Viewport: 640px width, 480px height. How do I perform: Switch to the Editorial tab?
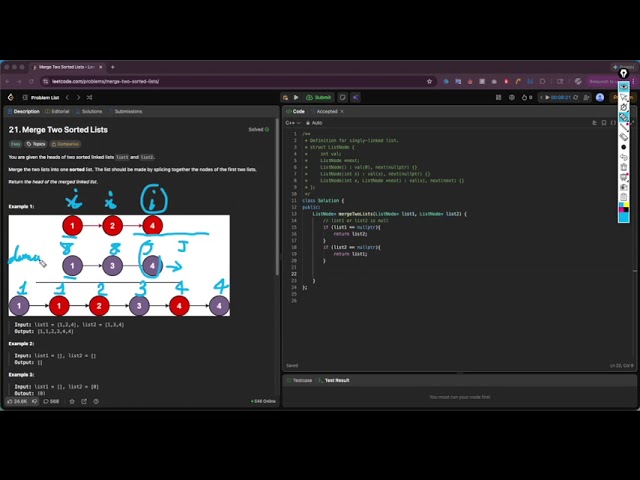pyautogui.click(x=59, y=111)
